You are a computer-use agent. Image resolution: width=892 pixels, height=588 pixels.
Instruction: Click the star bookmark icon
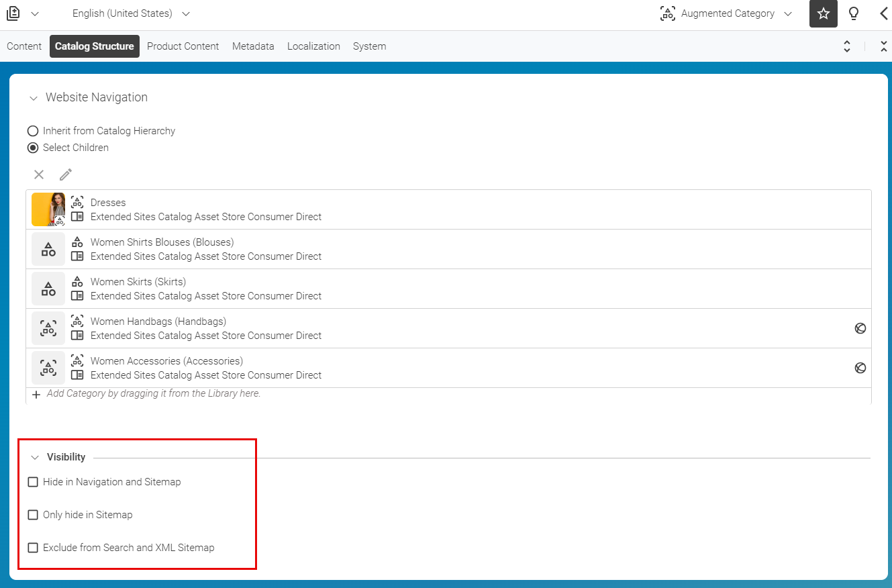pos(823,14)
